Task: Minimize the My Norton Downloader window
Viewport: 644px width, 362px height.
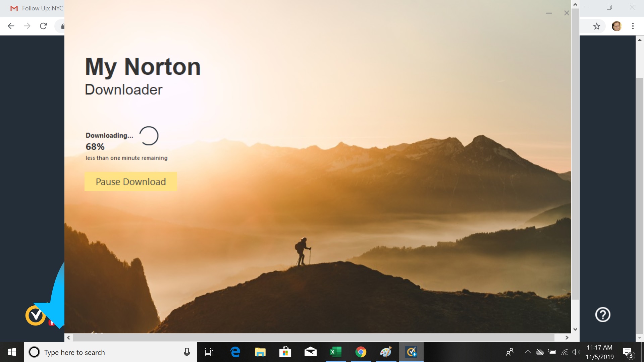Action: 549,13
